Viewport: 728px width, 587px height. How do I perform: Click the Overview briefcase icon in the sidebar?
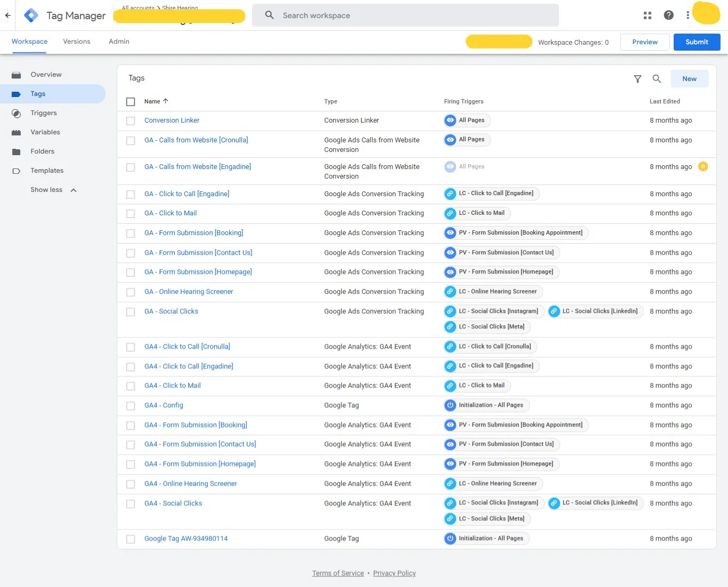click(x=17, y=75)
